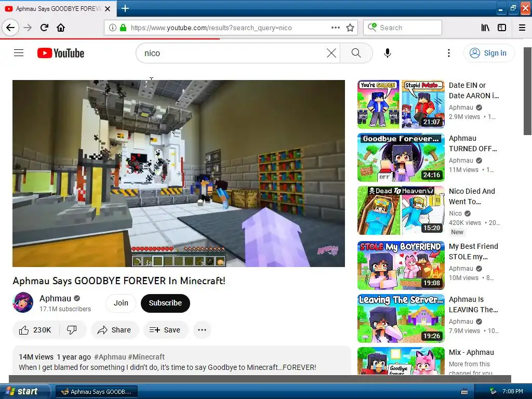Viewport: 532px width, 399px height.
Task: Open My Best Friend STOLE my thumbnail
Action: [x=401, y=265]
